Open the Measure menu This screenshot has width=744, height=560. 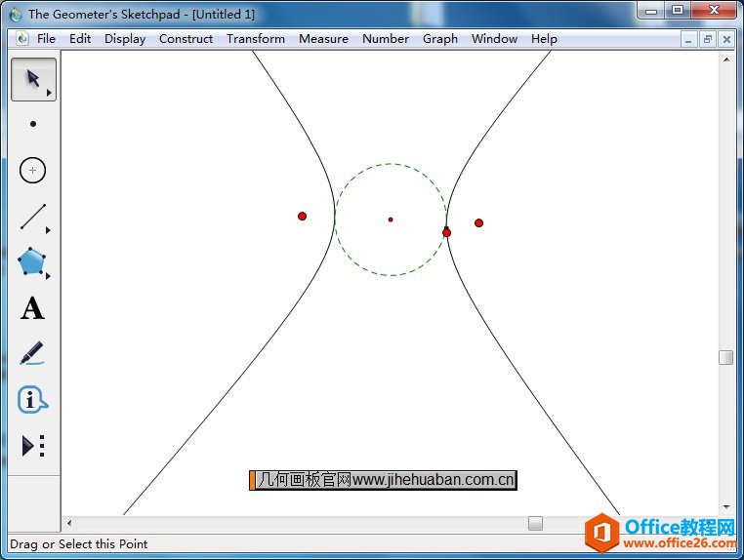[x=323, y=39]
